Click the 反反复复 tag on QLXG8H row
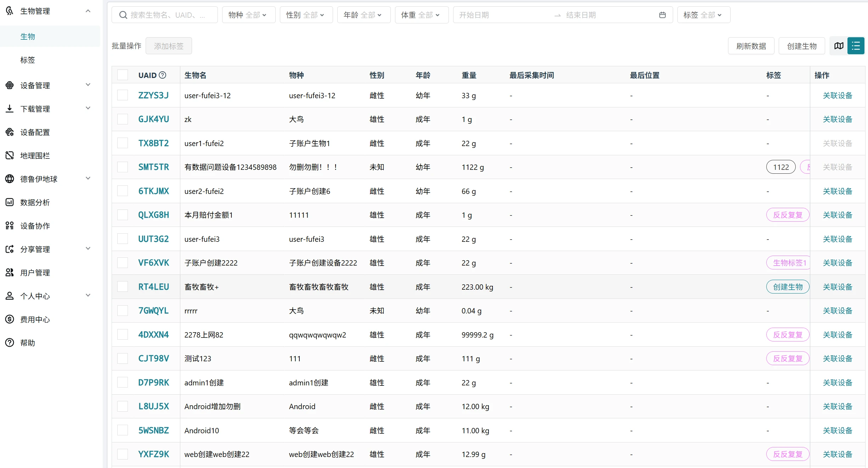The width and height of the screenshot is (868, 468). pyautogui.click(x=787, y=215)
